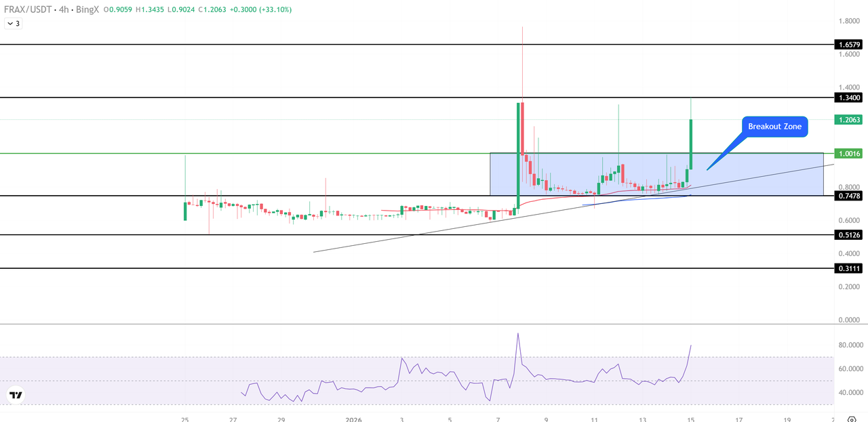Click the 1.6579 price level tag

click(x=848, y=45)
